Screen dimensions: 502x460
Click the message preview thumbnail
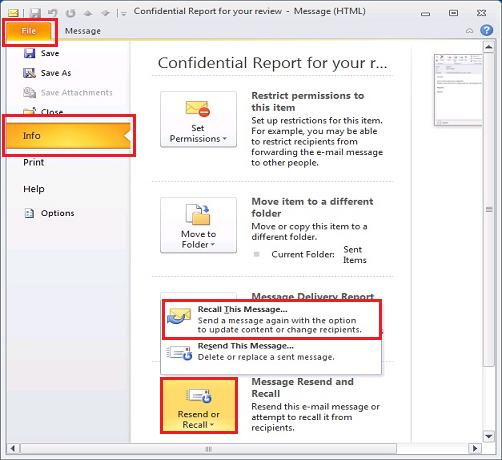[x=458, y=90]
